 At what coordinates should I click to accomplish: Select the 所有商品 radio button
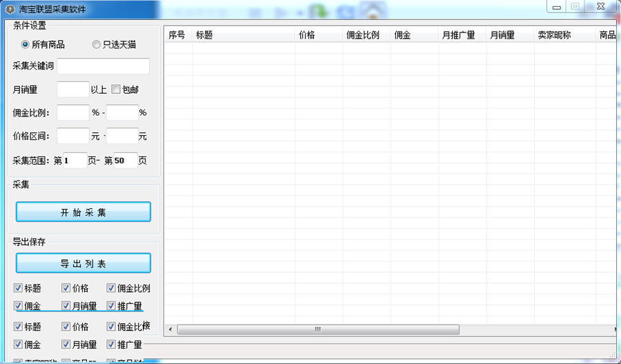pos(26,45)
